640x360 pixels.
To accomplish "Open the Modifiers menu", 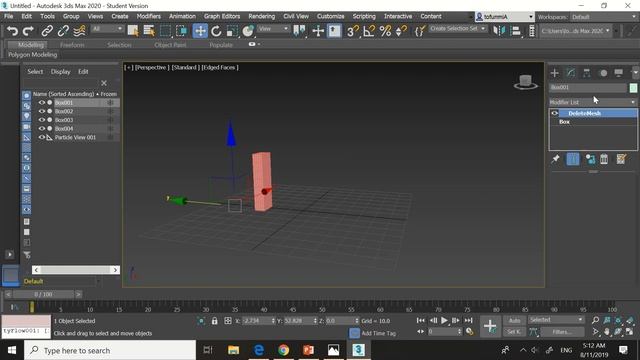I will click(x=149, y=16).
